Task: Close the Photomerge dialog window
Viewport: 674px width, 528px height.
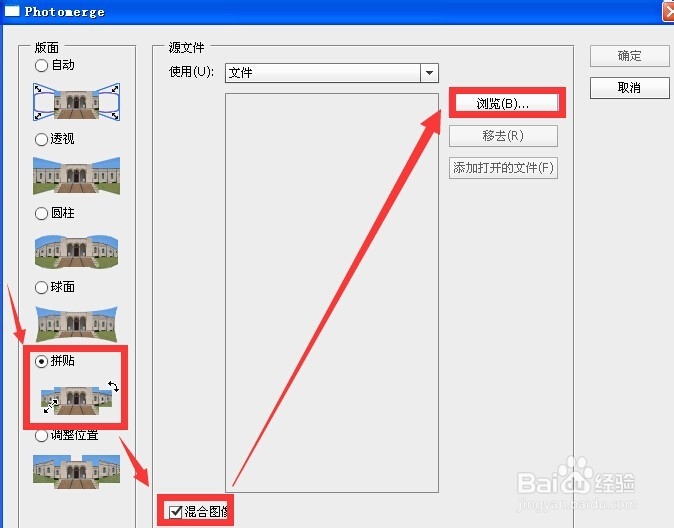Action: point(668,11)
